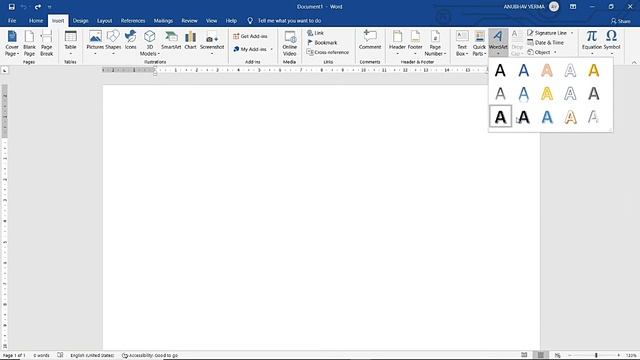640x360 pixels.
Task: Open the Pictures insert option
Action: 95,43
